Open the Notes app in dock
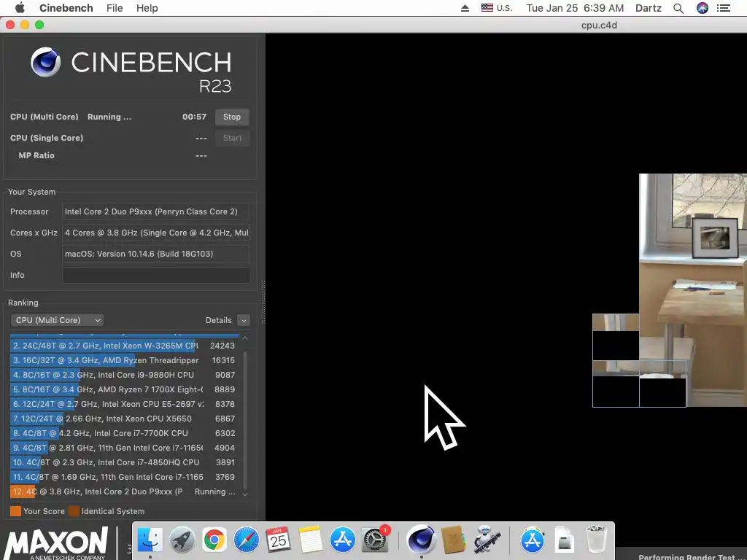The height and width of the screenshot is (560, 747). pos(311,540)
